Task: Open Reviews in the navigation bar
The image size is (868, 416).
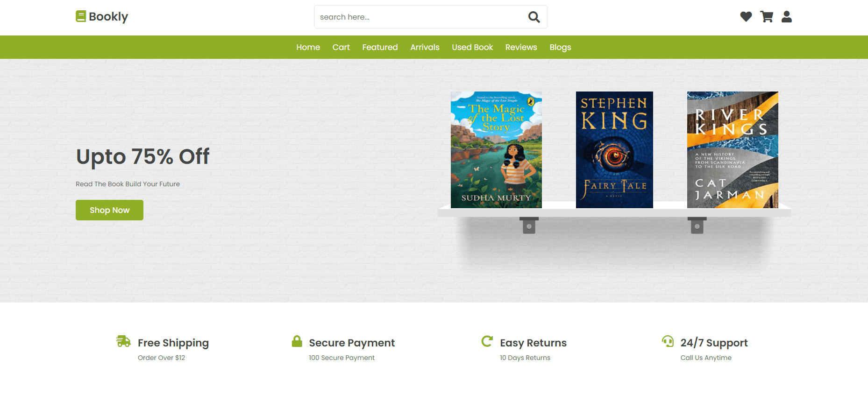Action: [521, 47]
